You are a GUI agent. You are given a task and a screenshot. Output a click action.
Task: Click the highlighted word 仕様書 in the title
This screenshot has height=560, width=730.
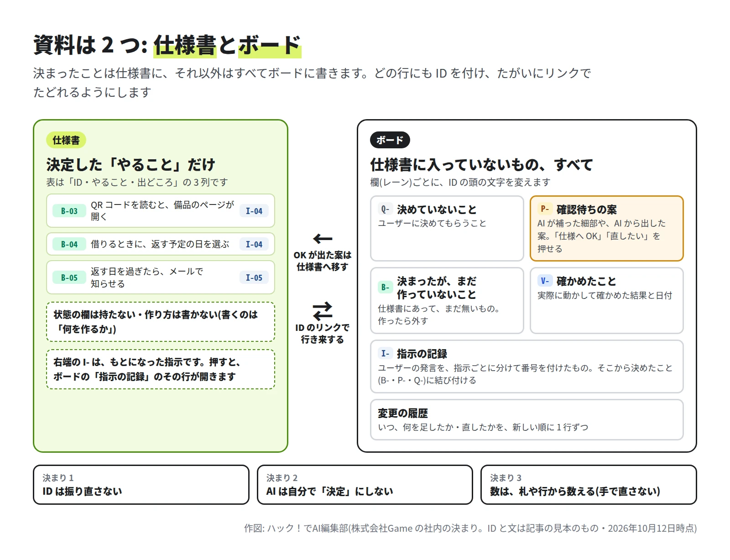point(185,45)
